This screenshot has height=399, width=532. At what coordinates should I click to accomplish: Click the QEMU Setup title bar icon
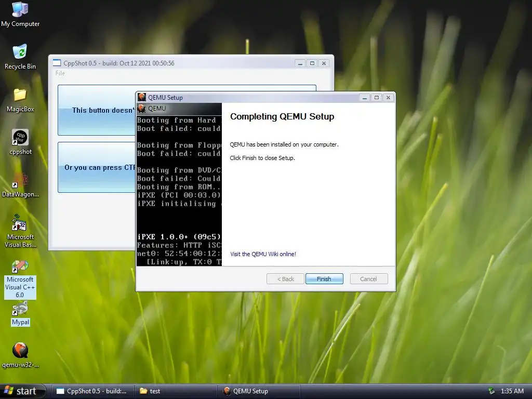pyautogui.click(x=142, y=97)
